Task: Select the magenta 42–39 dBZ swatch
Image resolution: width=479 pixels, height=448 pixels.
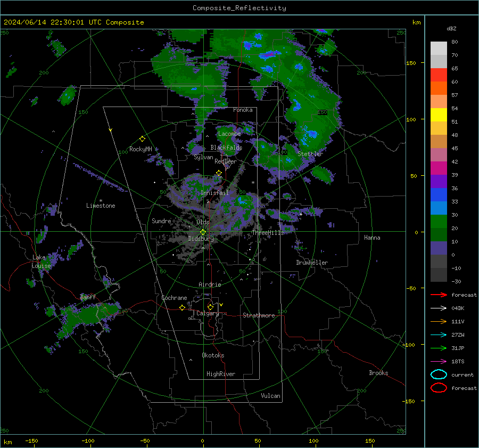Action: pos(439,168)
